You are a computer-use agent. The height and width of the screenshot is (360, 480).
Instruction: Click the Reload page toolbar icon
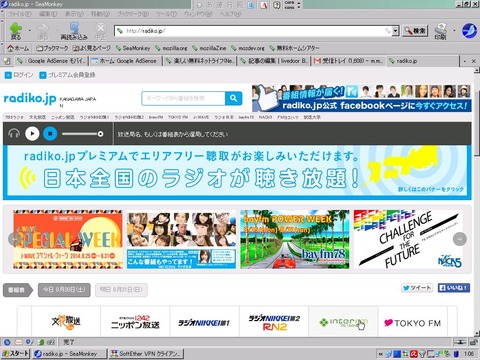coord(74,31)
